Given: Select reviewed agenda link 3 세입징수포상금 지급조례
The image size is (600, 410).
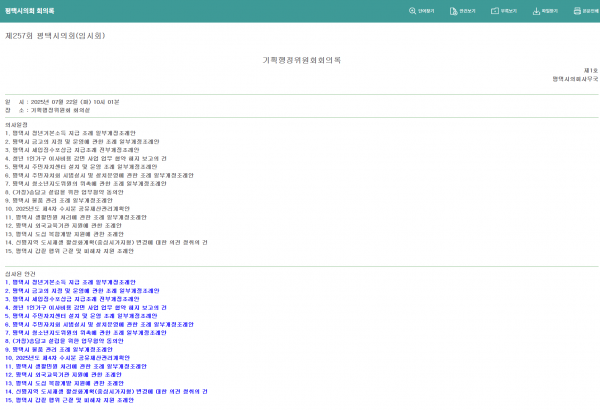Looking at the screenshot, I should (x=75, y=299).
